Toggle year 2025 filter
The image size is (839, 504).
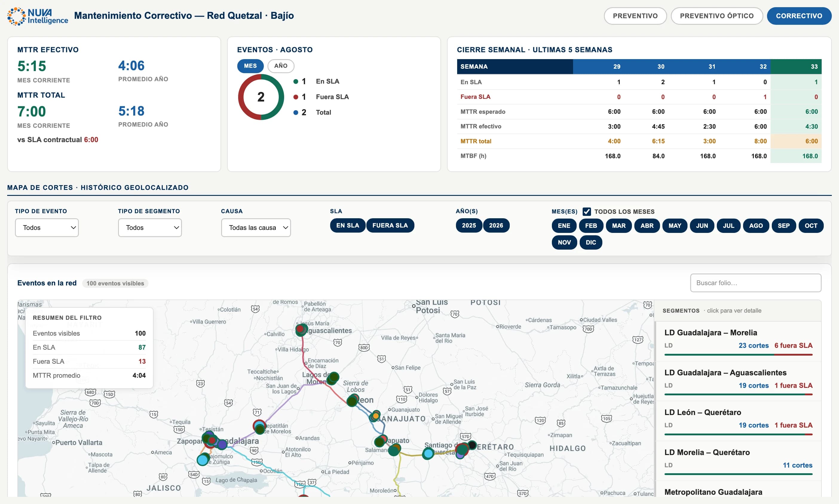(x=469, y=225)
